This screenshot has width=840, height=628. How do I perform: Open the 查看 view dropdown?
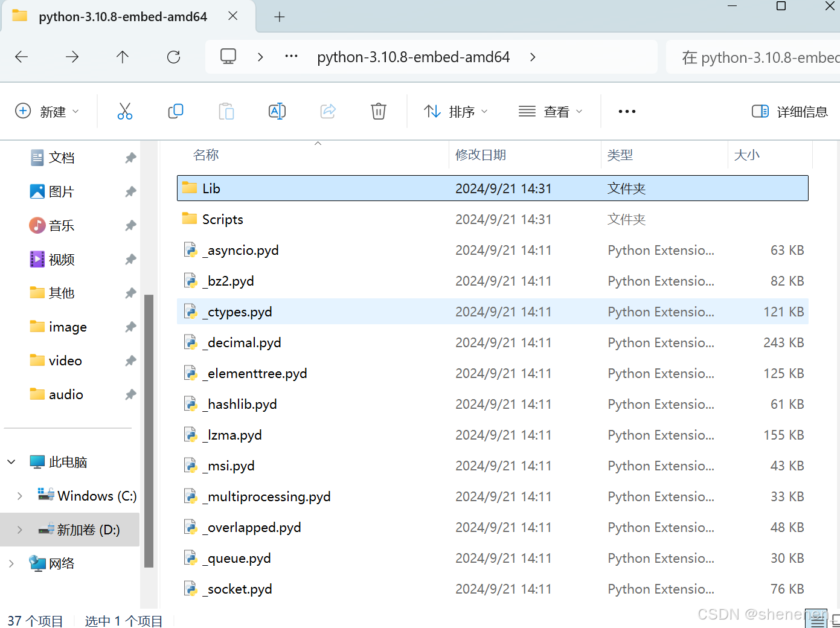tap(550, 111)
